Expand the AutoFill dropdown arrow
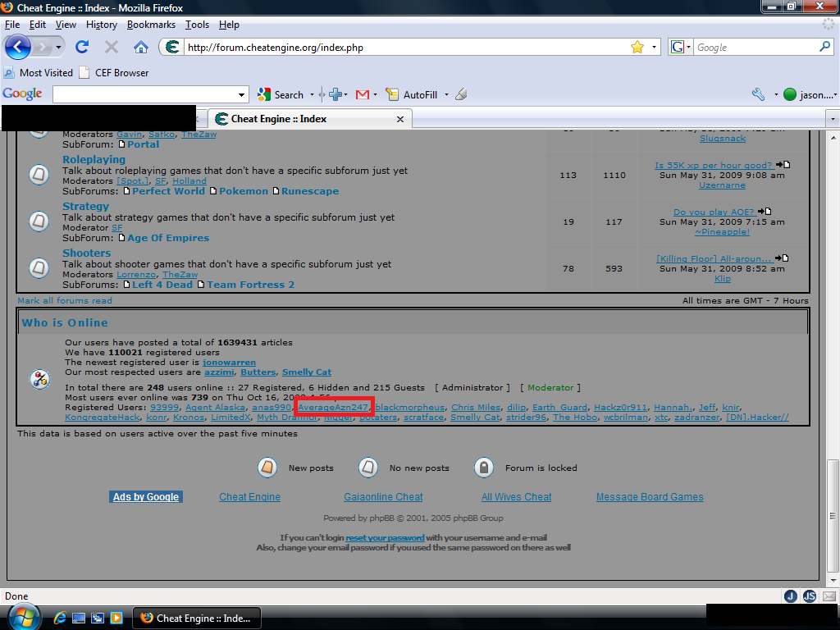Screen dimensions: 840x630 446,95
